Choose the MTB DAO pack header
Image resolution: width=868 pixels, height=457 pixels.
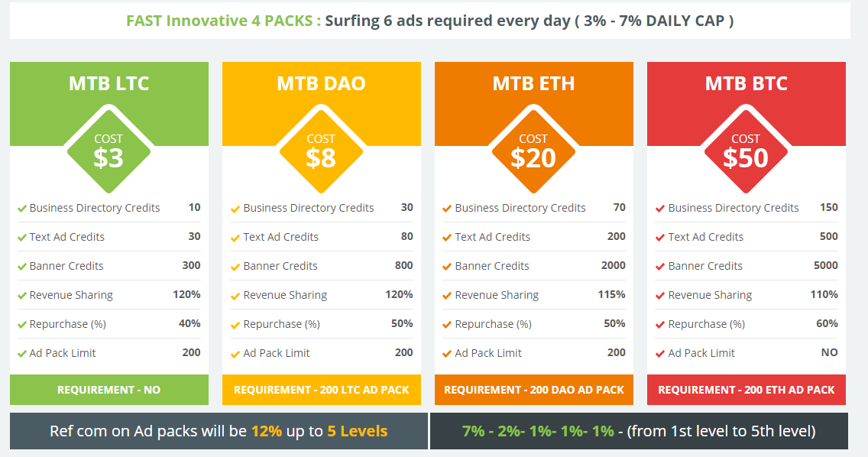pyautogui.click(x=321, y=83)
